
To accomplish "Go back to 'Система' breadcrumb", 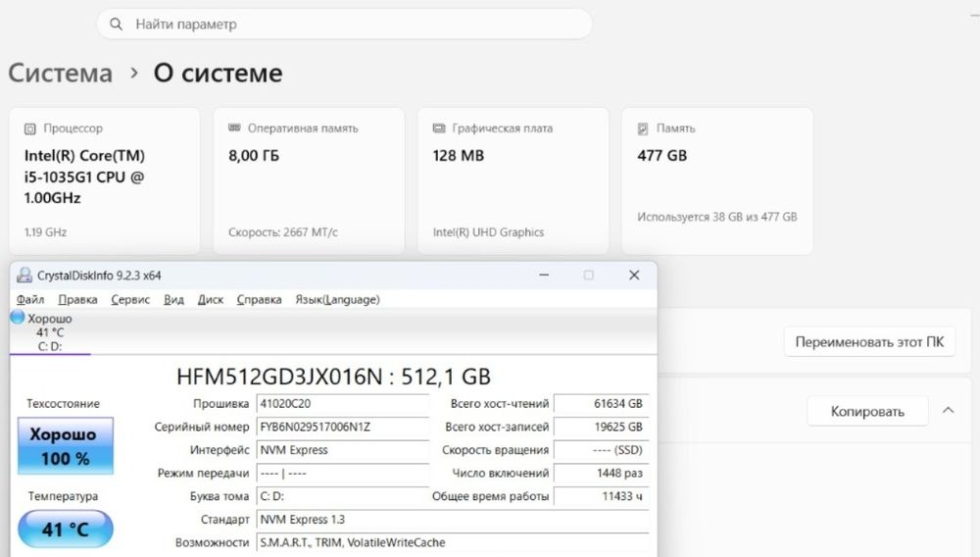I will pos(60,74).
